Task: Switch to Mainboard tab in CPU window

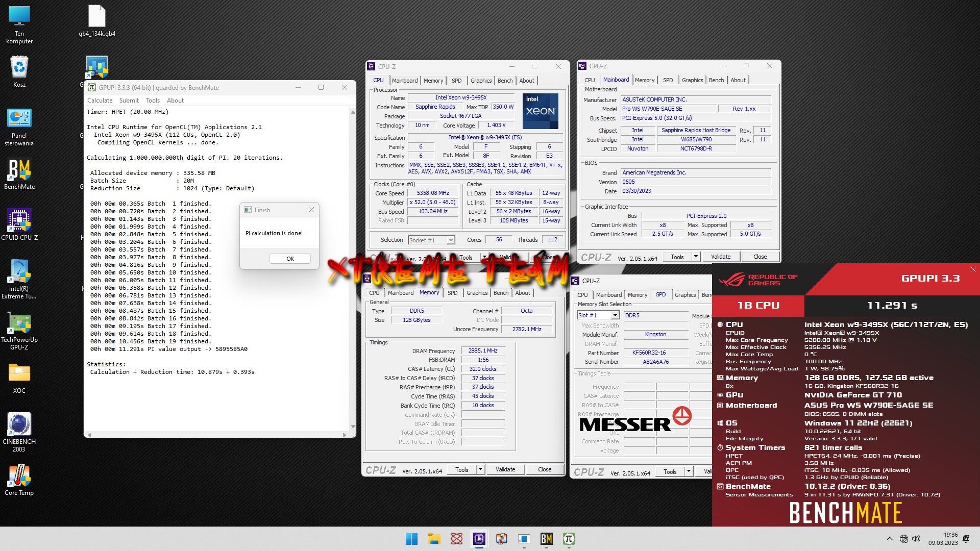Action: coord(405,81)
